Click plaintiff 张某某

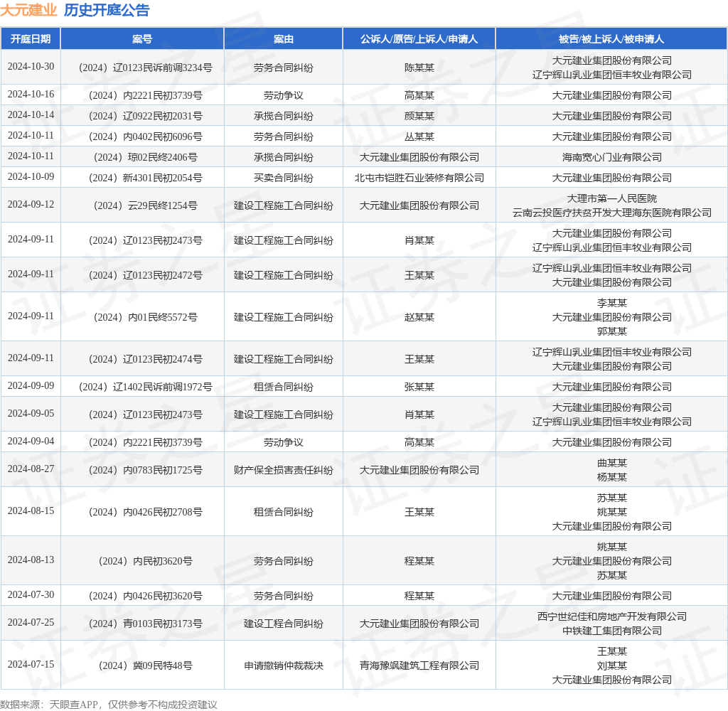point(419,387)
